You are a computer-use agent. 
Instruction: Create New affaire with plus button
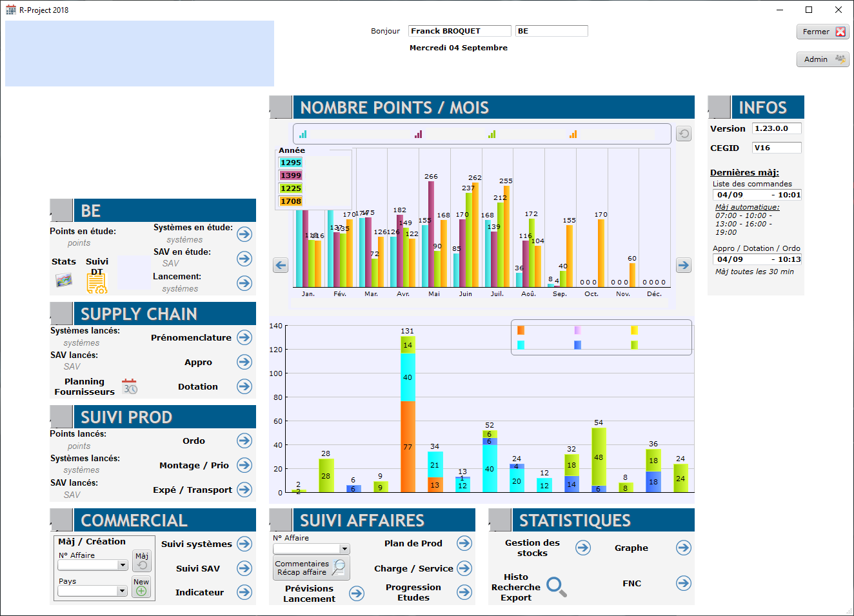tap(141, 587)
